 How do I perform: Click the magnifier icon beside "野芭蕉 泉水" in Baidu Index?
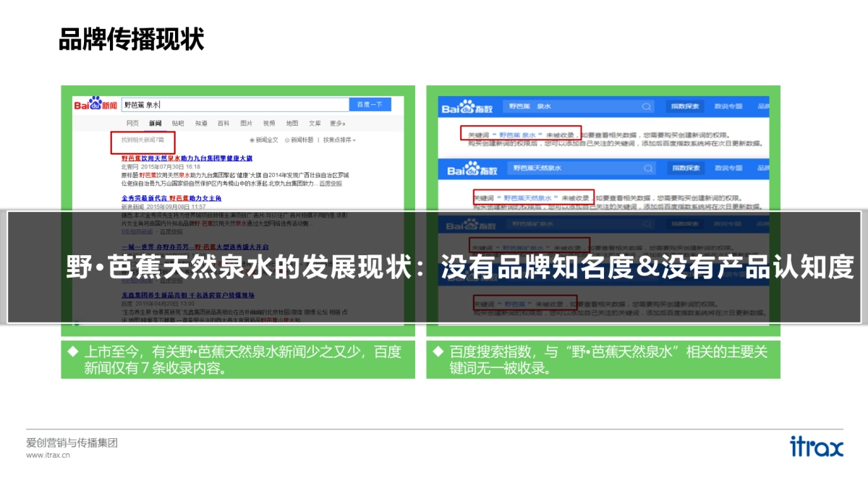pyautogui.click(x=645, y=106)
